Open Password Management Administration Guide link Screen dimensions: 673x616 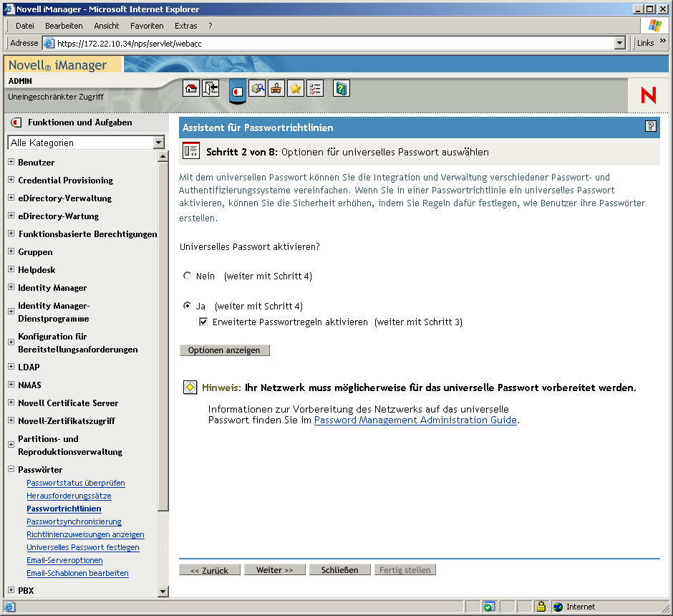(415, 420)
